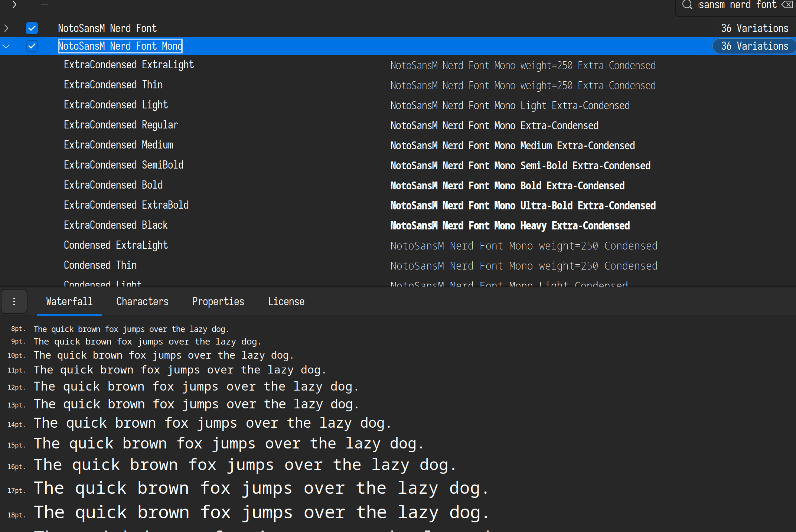796x532 pixels.
Task: Clear the font search field
Action: tap(787, 5)
